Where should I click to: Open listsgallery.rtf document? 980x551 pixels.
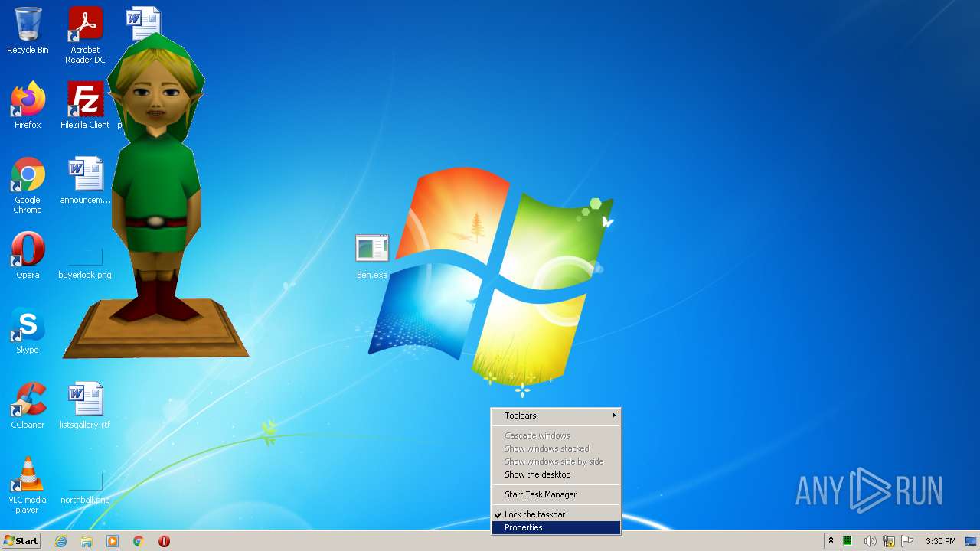pyautogui.click(x=85, y=406)
